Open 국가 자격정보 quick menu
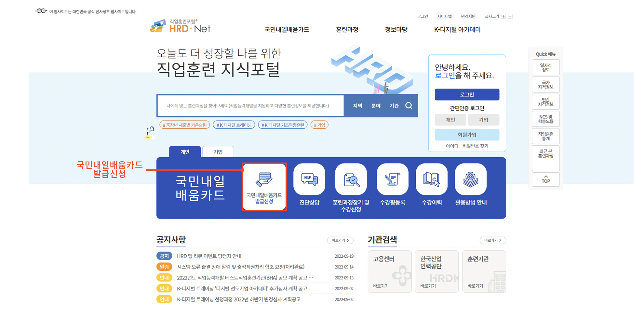This screenshot has height=327, width=644. click(x=546, y=85)
